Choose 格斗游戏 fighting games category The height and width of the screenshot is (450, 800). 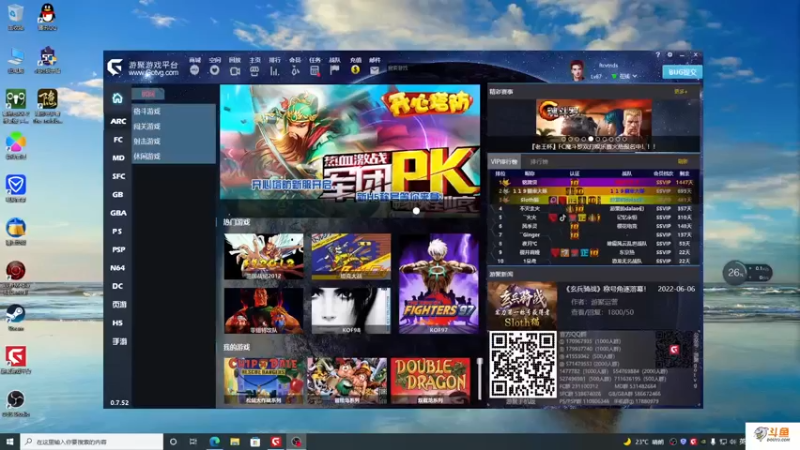tap(147, 111)
